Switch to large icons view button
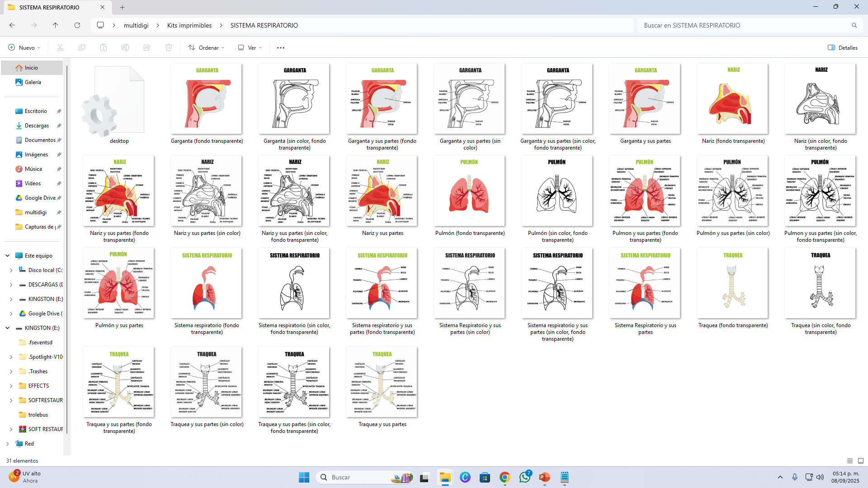The height and width of the screenshot is (488, 868). coord(861,461)
